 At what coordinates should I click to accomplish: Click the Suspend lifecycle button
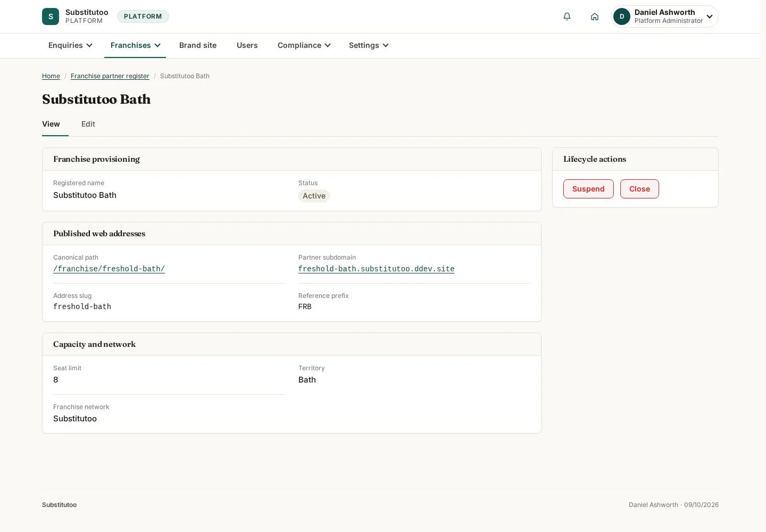pyautogui.click(x=588, y=189)
